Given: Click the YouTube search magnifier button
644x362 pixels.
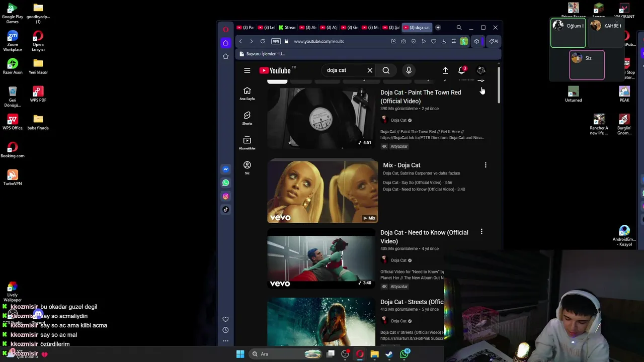Looking at the screenshot, I should [386, 70].
